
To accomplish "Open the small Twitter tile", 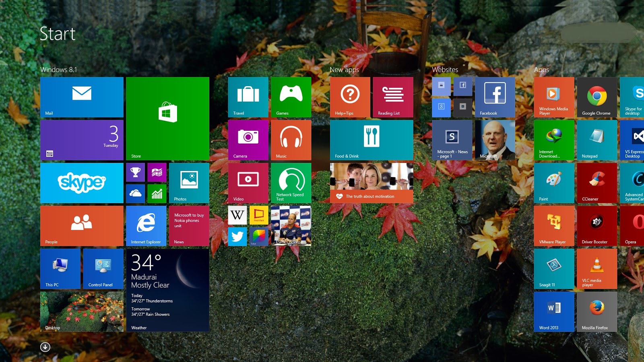I will (x=237, y=237).
